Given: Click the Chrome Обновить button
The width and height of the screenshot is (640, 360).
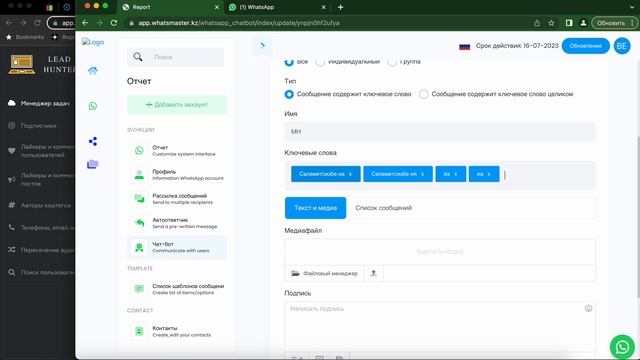Looking at the screenshot, I should click(x=611, y=23).
